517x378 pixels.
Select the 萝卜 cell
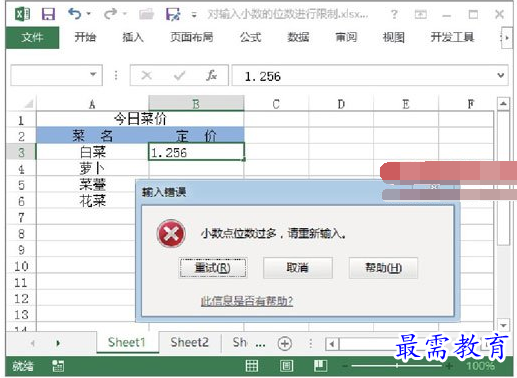(x=92, y=168)
